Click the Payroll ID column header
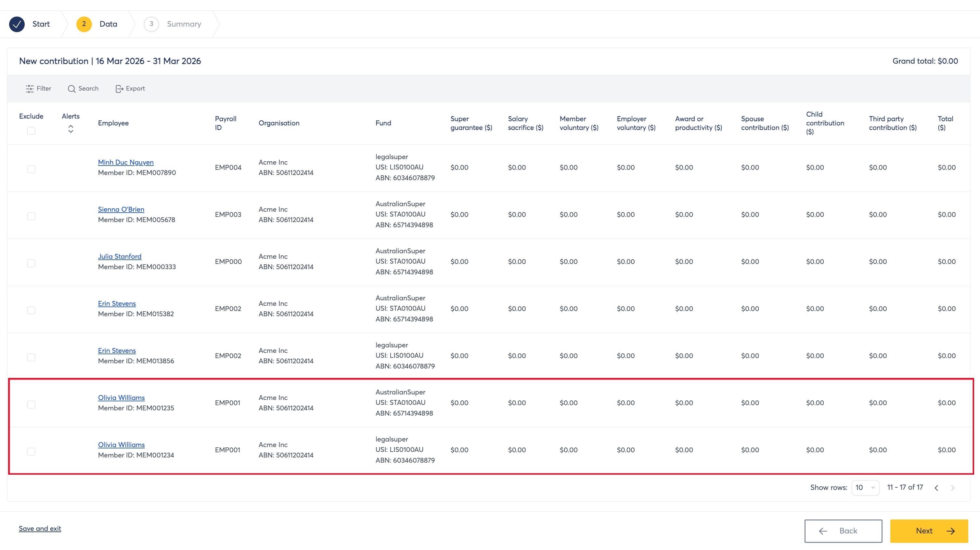 tap(226, 123)
